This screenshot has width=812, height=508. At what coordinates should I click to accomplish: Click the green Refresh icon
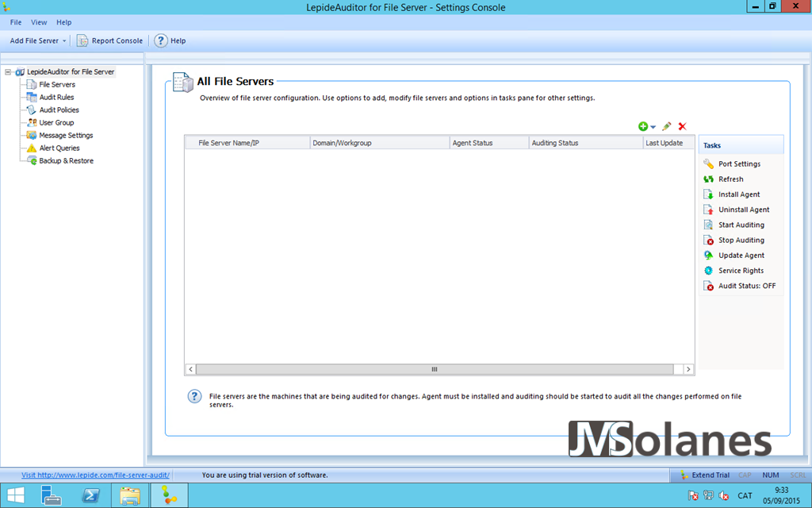[x=708, y=179]
